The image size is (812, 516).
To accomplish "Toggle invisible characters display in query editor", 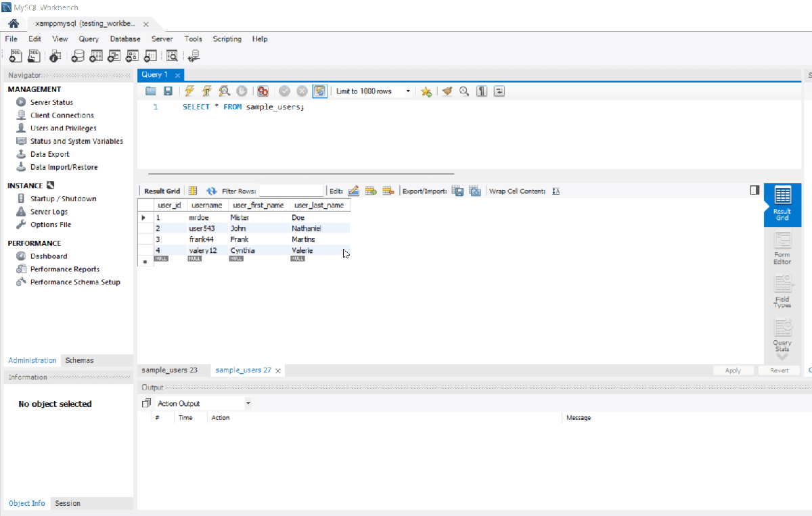I will click(x=482, y=91).
